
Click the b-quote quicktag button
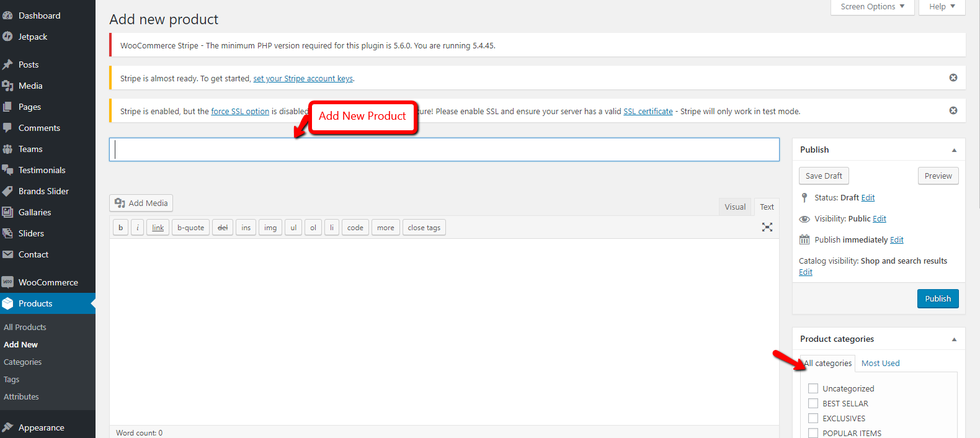pos(190,228)
